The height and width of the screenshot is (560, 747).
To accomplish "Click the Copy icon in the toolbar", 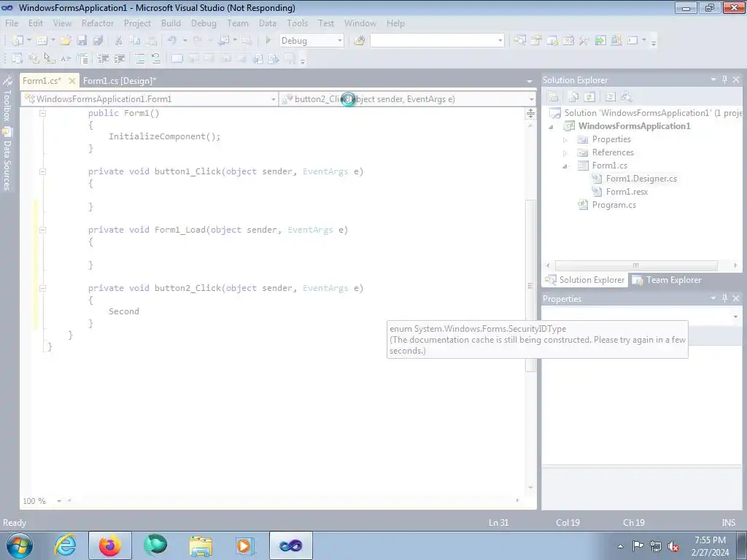I will pyautogui.click(x=135, y=41).
